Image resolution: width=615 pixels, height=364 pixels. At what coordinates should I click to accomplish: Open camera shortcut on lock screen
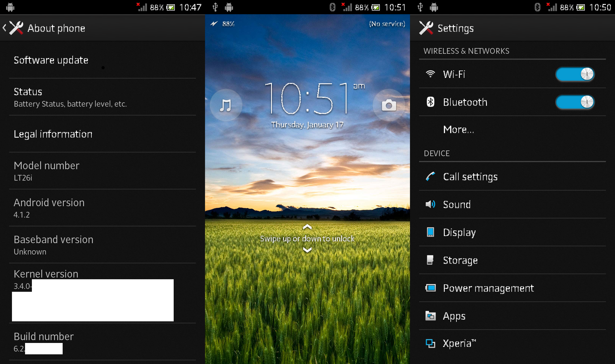[x=389, y=105]
